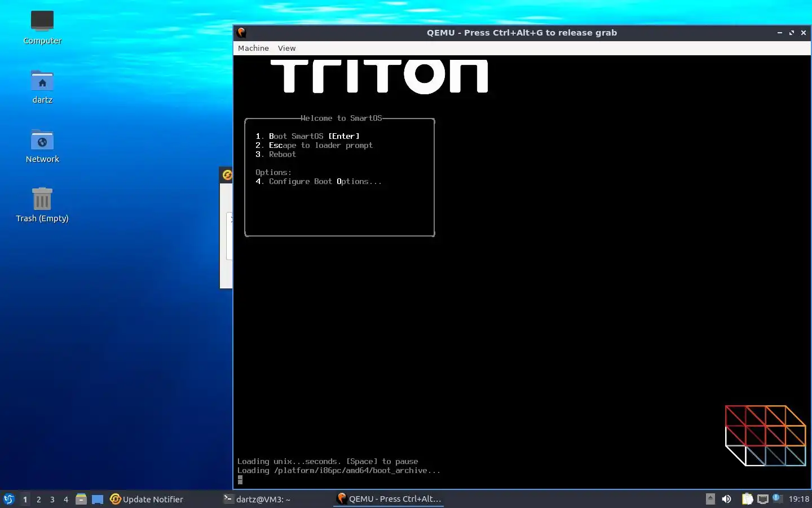Click 'Escape to loader prompt' line
The height and width of the screenshot is (508, 812).
[x=314, y=145]
